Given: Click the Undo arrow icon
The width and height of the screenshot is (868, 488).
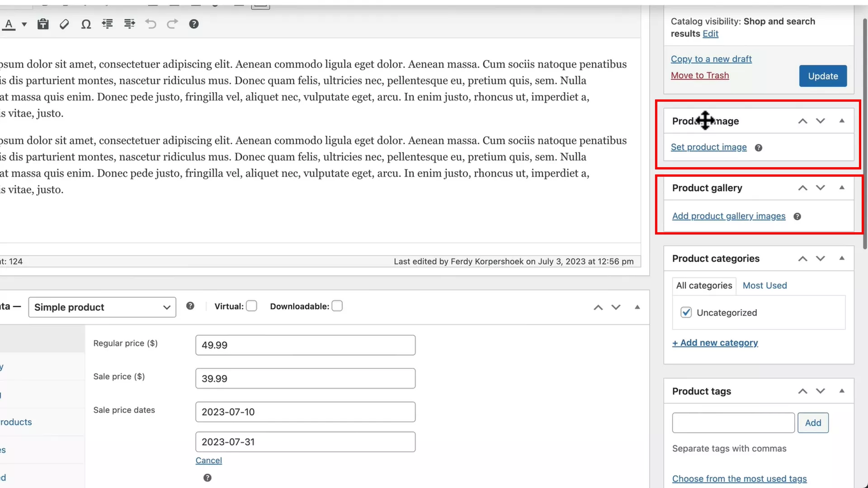Looking at the screenshot, I should coord(151,24).
